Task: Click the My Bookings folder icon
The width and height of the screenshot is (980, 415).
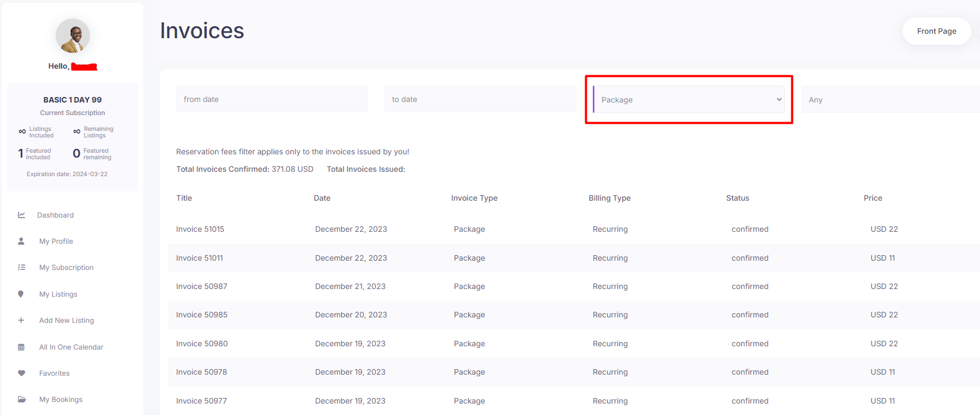Action: click(21, 399)
